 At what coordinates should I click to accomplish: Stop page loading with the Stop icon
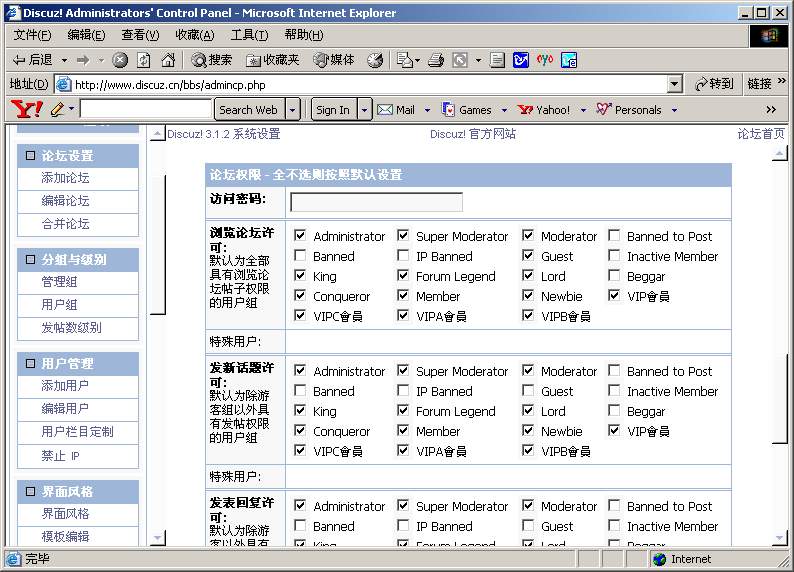coord(120,60)
